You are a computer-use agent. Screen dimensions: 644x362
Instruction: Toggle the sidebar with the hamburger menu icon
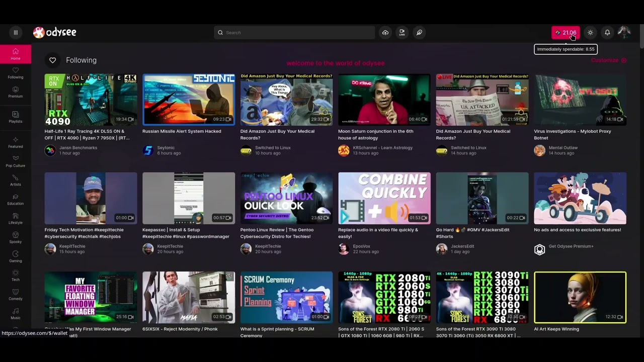16,33
